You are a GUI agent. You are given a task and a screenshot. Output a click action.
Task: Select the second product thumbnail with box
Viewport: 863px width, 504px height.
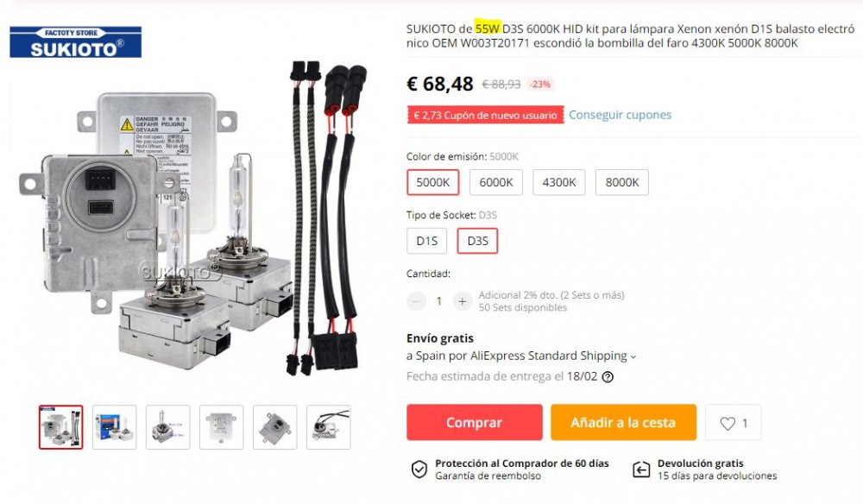(x=115, y=427)
